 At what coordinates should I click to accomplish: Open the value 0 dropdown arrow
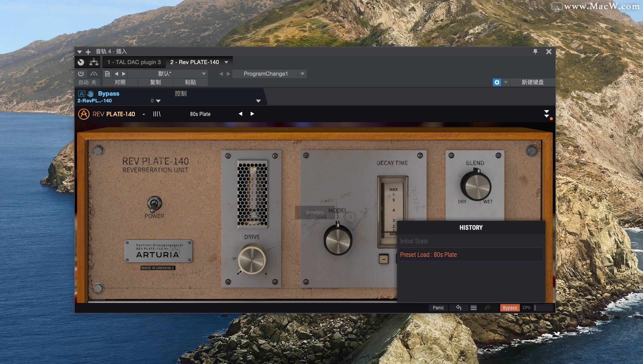tap(158, 101)
